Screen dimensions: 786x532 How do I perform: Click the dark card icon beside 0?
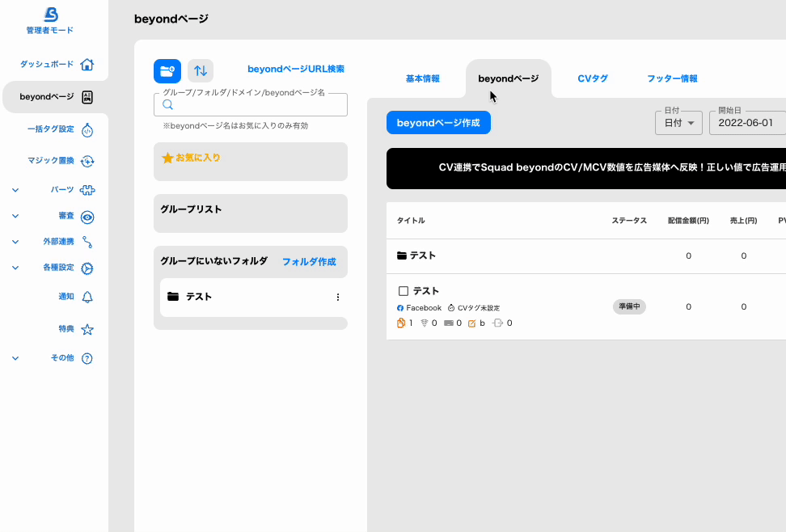(449, 323)
